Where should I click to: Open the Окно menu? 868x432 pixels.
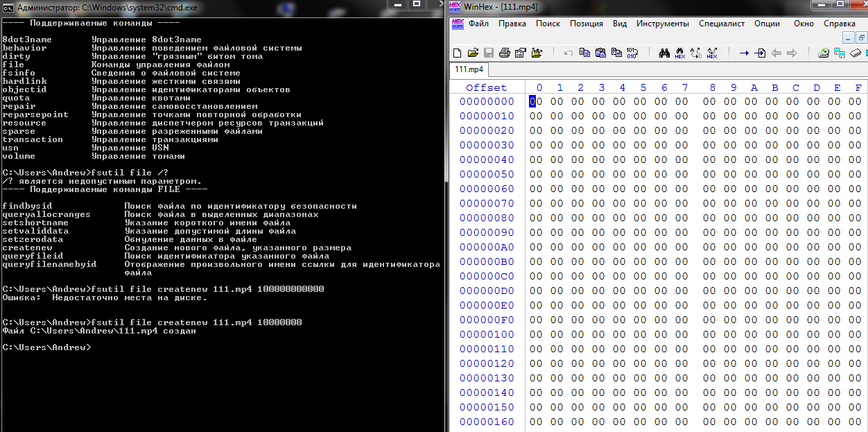[804, 24]
